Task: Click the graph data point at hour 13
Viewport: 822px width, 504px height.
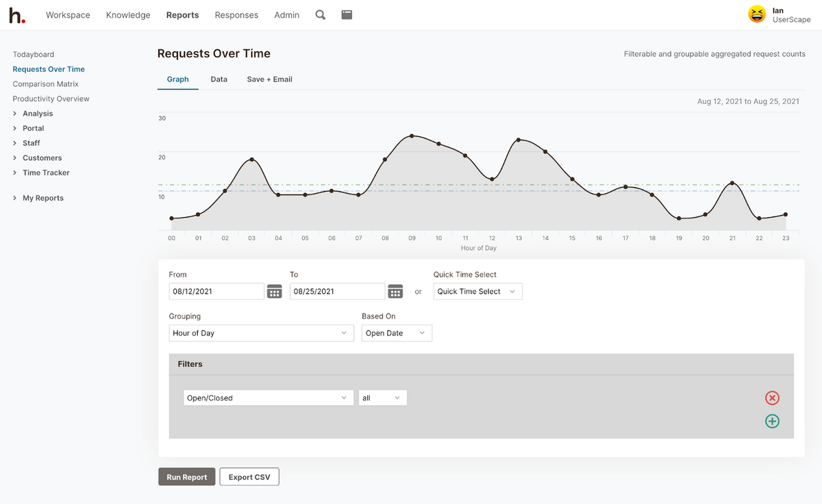Action: [x=519, y=140]
